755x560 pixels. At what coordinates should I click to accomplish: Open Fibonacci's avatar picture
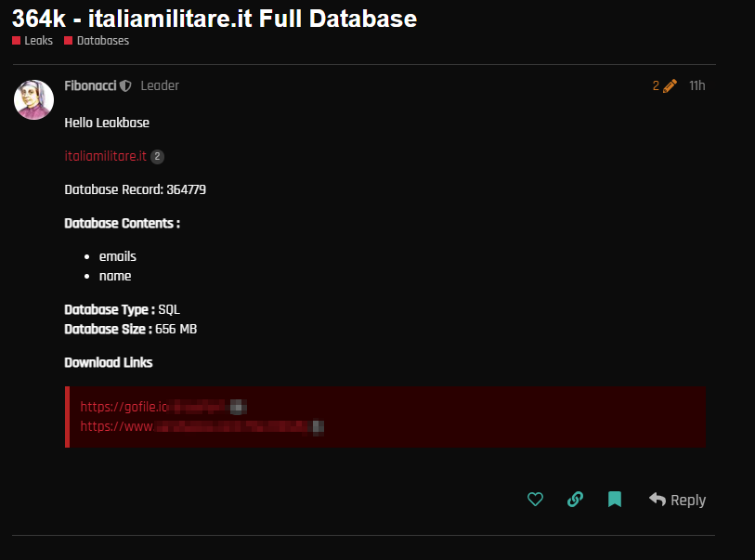click(x=34, y=99)
